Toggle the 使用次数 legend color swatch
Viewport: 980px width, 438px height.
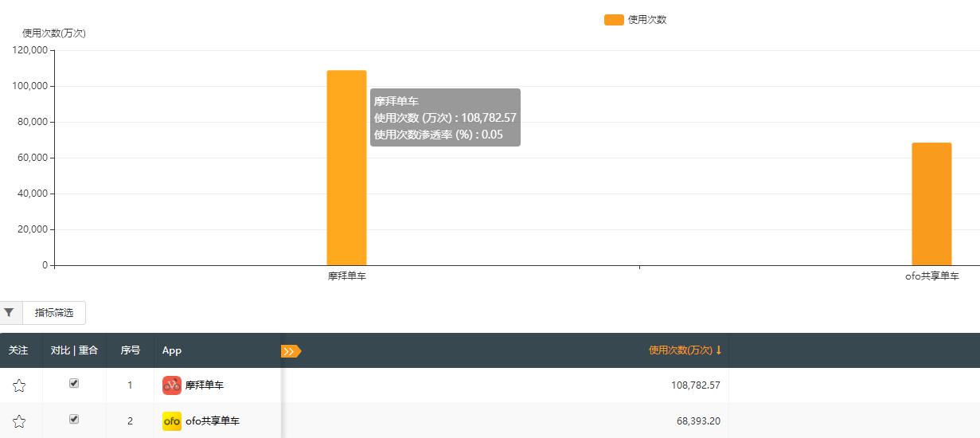[x=614, y=20]
